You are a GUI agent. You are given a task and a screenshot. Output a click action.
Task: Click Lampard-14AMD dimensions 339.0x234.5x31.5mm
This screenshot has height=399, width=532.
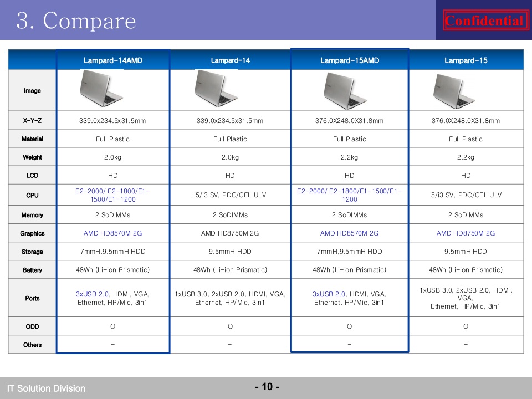pyautogui.click(x=112, y=120)
